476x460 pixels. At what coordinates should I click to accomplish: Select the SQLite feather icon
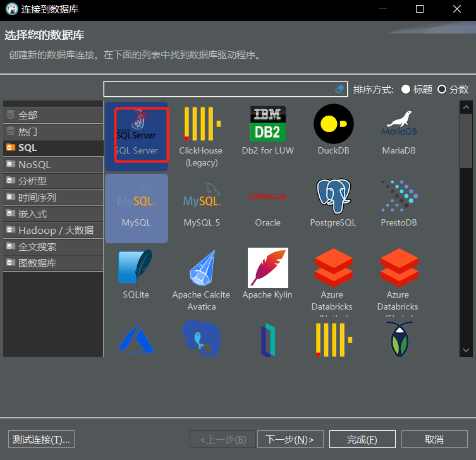point(135,268)
